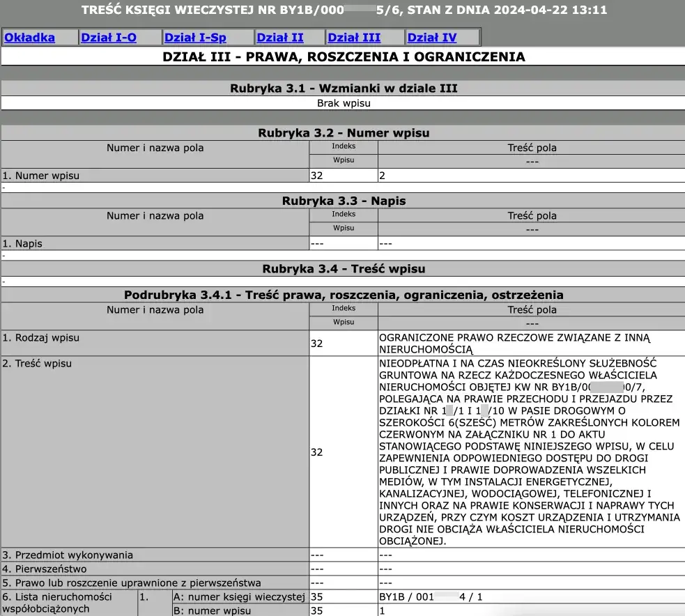
Task: Click the Podrubryka 3.4.1 heading
Action: pos(344,295)
